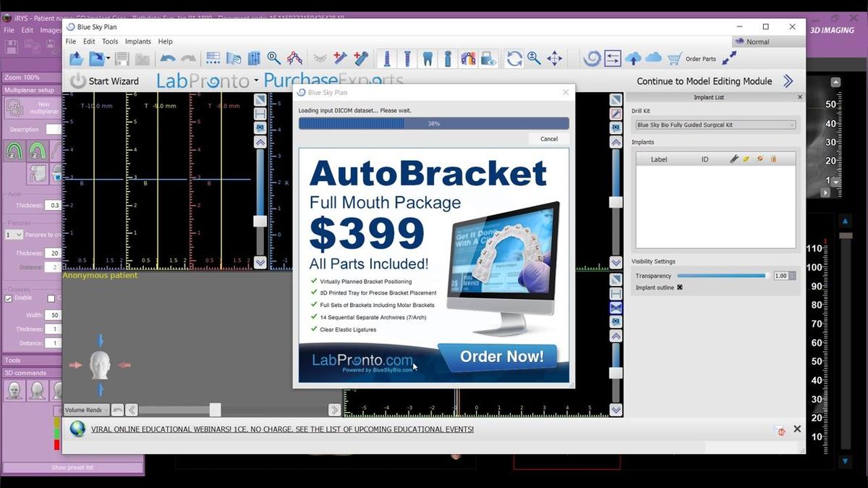Click the cross-section view vertical slider handle

pyautogui.click(x=260, y=221)
